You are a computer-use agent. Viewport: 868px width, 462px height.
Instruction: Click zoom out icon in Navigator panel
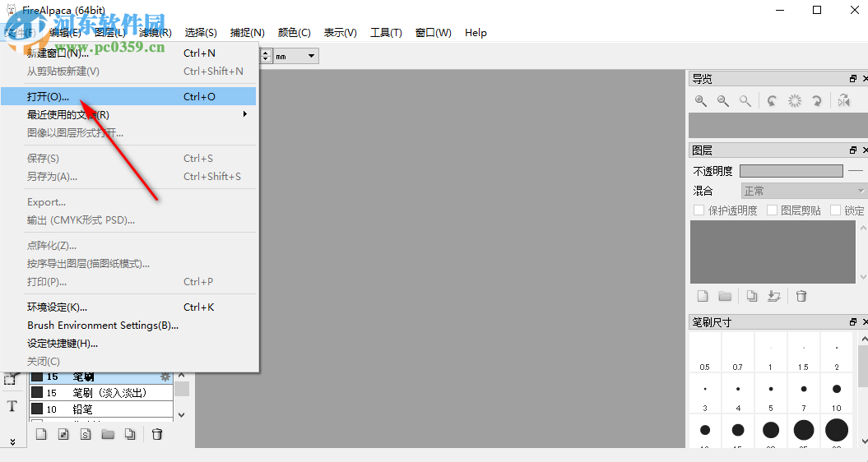[x=723, y=100]
